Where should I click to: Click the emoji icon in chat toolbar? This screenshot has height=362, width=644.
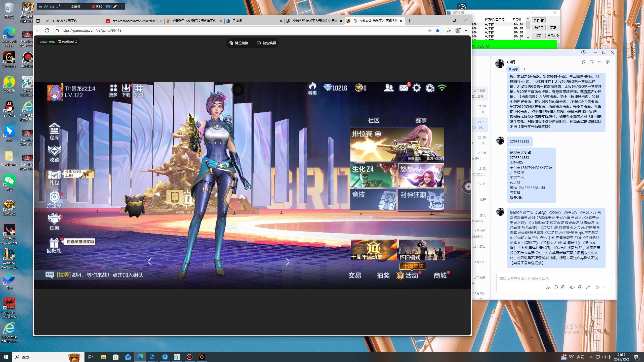point(556,287)
